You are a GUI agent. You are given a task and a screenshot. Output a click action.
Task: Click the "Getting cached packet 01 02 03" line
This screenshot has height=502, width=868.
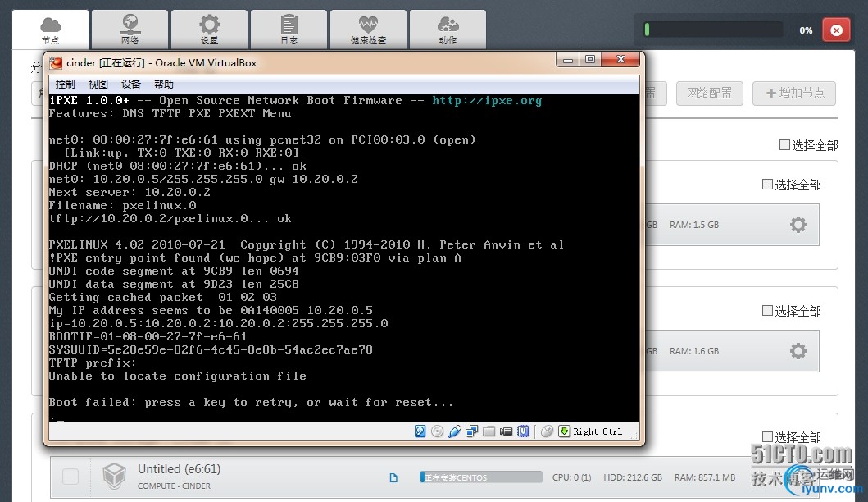click(163, 297)
